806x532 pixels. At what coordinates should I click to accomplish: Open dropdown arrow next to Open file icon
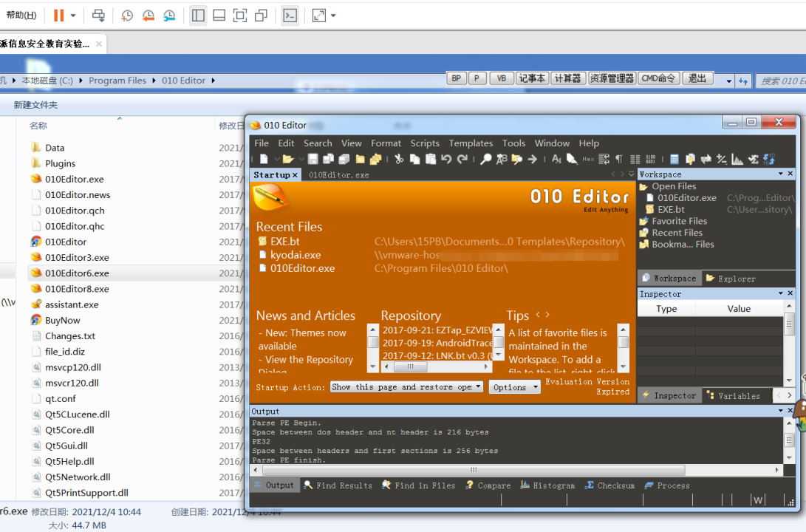[301, 159]
